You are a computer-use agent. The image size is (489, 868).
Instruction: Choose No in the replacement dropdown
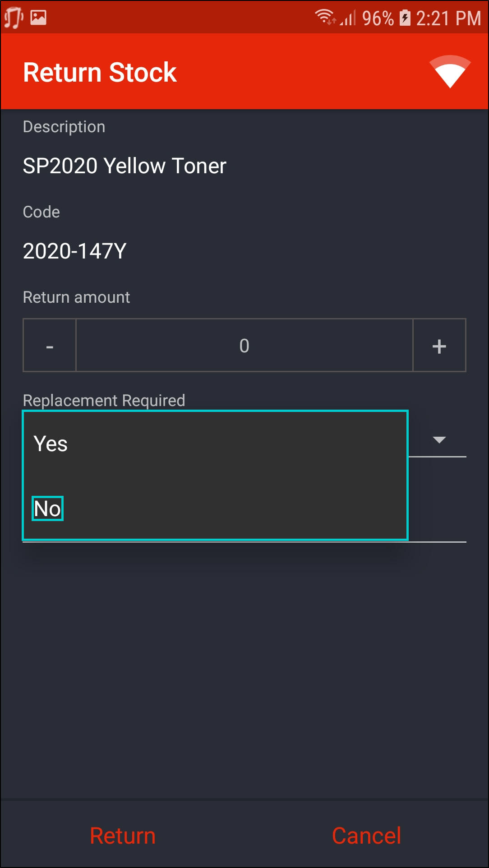click(x=47, y=509)
